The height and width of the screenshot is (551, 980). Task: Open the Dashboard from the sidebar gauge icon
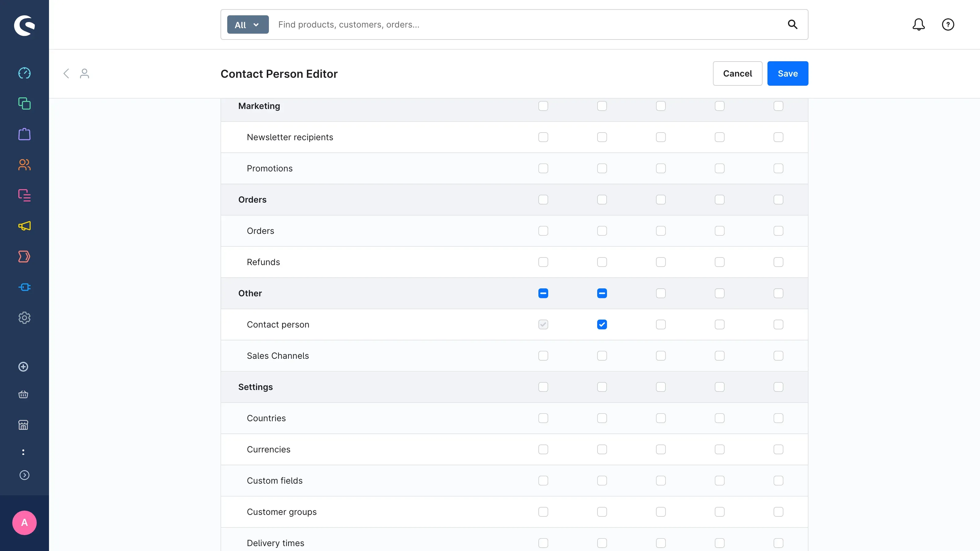coord(24,73)
